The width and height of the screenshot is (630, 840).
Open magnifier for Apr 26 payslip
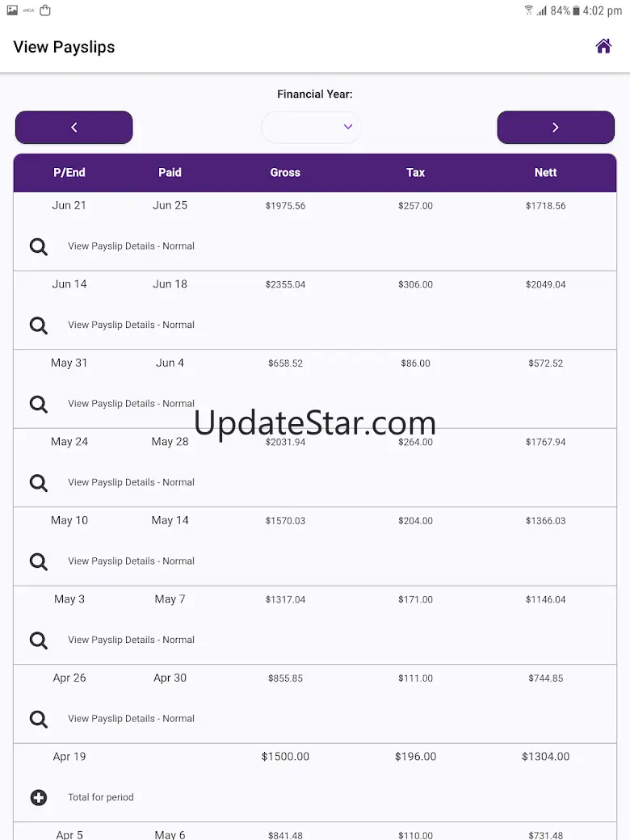click(39, 718)
